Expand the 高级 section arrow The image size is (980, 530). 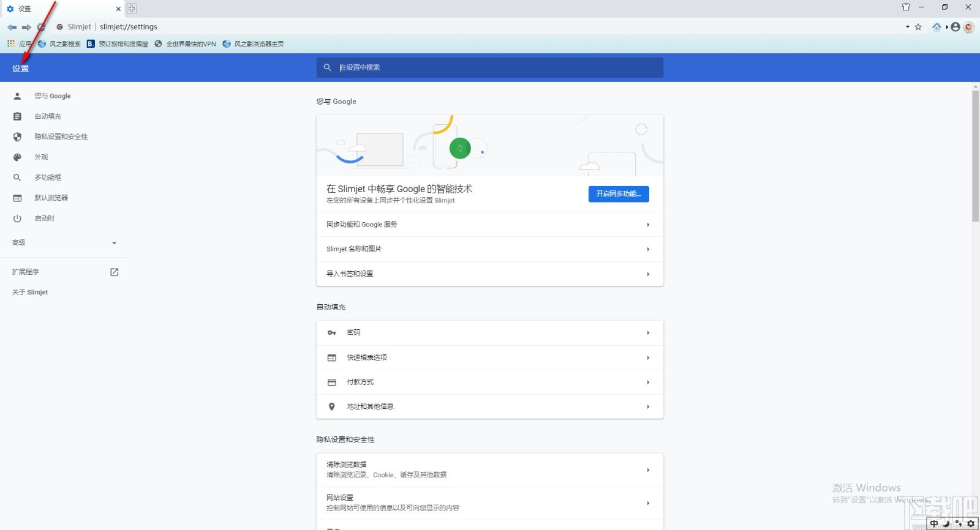[x=114, y=243]
